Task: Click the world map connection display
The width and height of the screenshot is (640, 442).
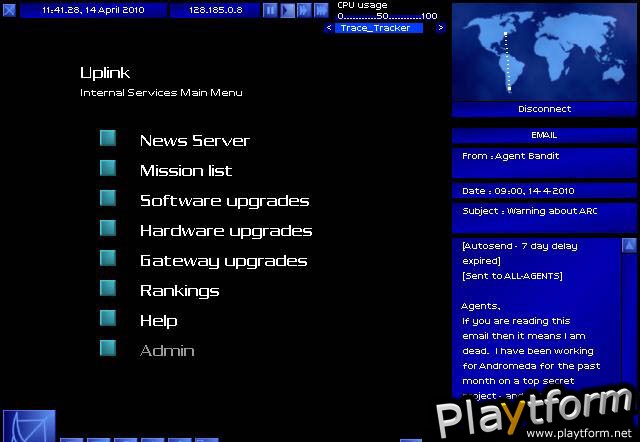Action: pyautogui.click(x=544, y=52)
